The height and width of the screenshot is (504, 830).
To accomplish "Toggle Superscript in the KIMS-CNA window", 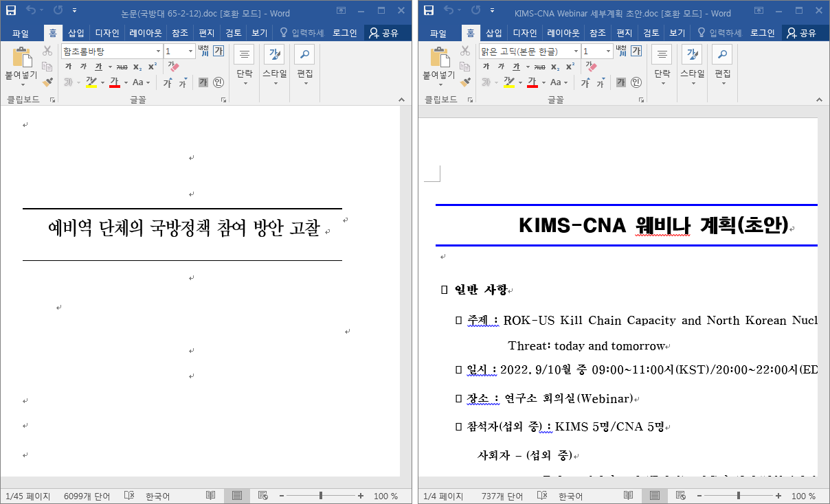I will [x=570, y=67].
